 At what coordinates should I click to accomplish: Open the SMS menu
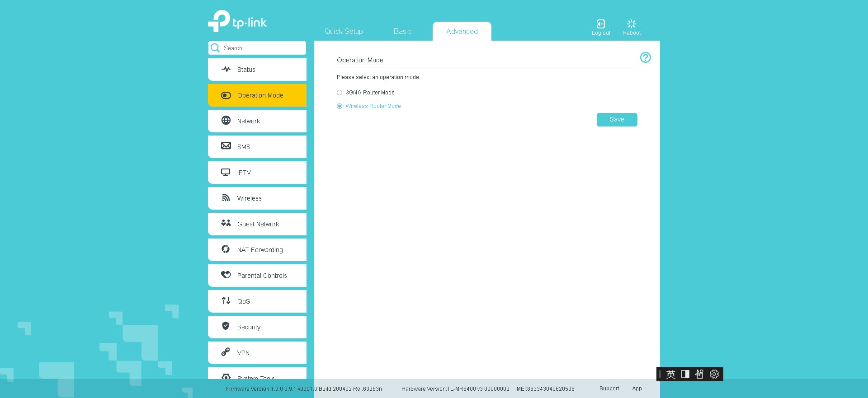click(x=257, y=147)
